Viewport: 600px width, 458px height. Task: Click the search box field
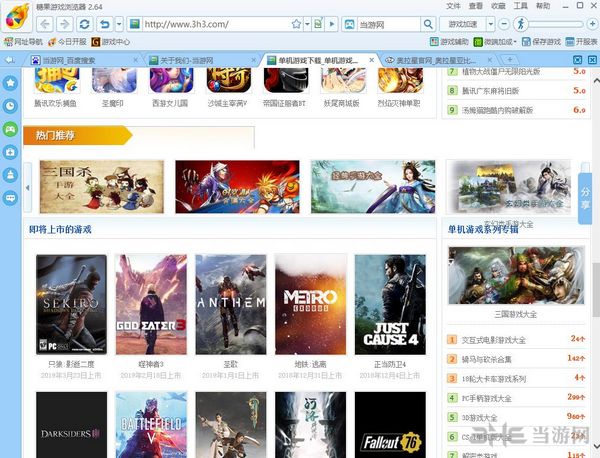[x=388, y=24]
